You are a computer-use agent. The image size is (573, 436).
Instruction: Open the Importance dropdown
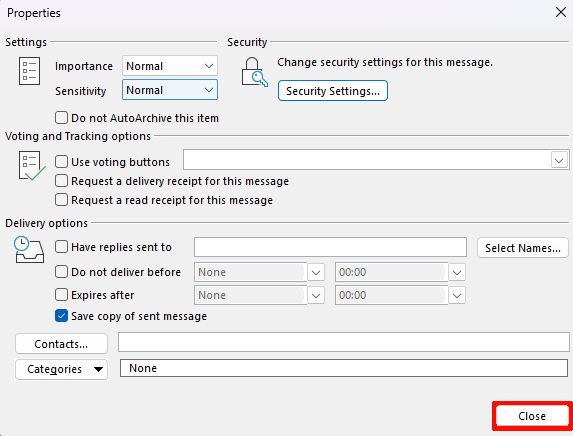coord(170,66)
